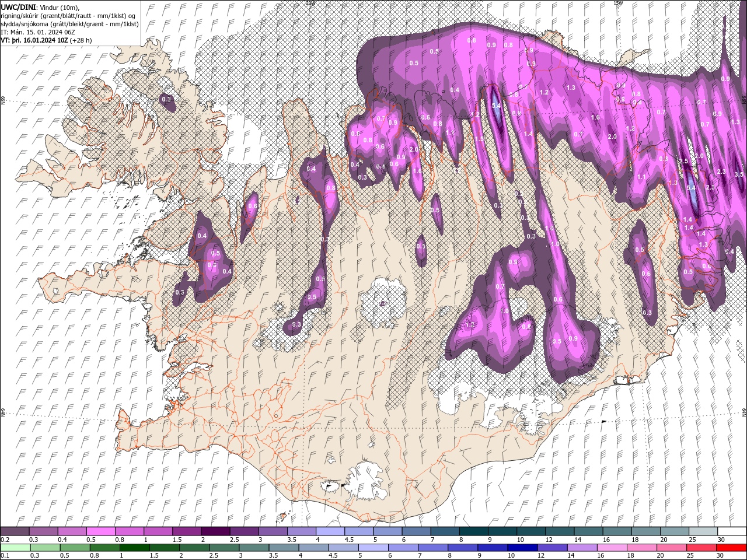Click the '12' label in the snow legend row

coord(549,540)
